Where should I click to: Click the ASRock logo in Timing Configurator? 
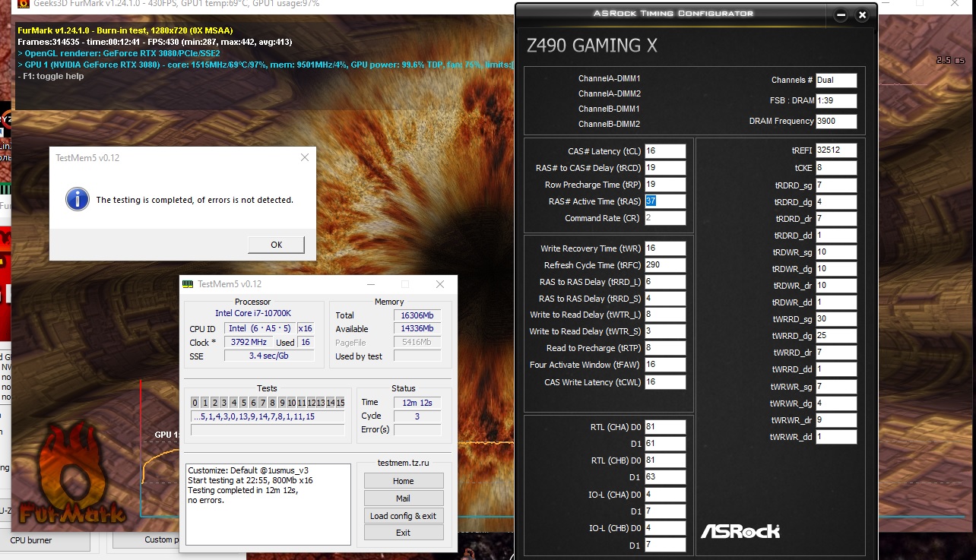tap(740, 531)
